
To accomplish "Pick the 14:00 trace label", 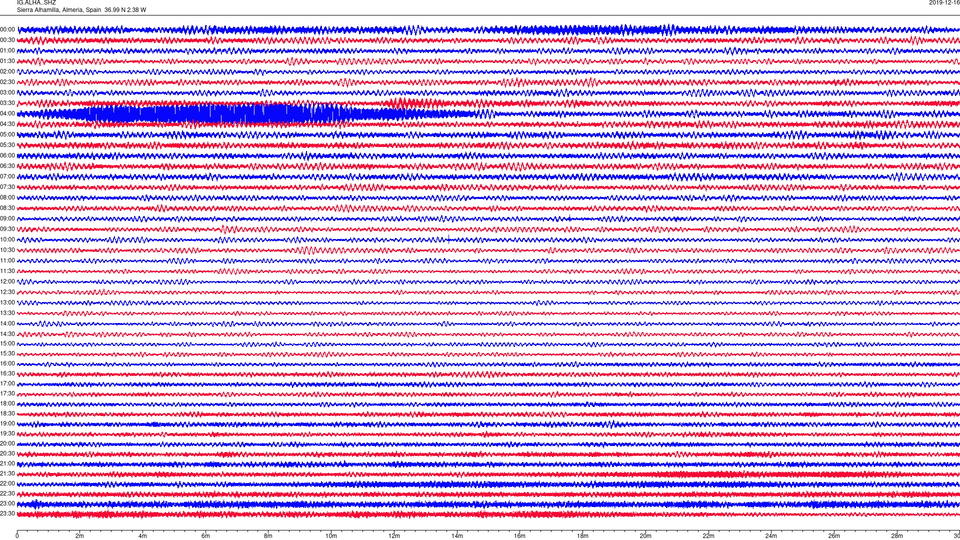I will click(x=7, y=323).
